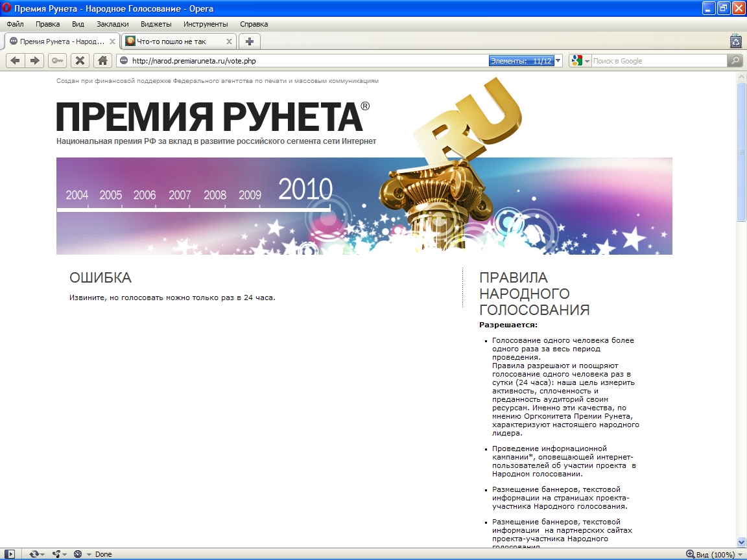Click the large 2010 year in banner
The height and width of the screenshot is (560, 747).
(x=305, y=189)
